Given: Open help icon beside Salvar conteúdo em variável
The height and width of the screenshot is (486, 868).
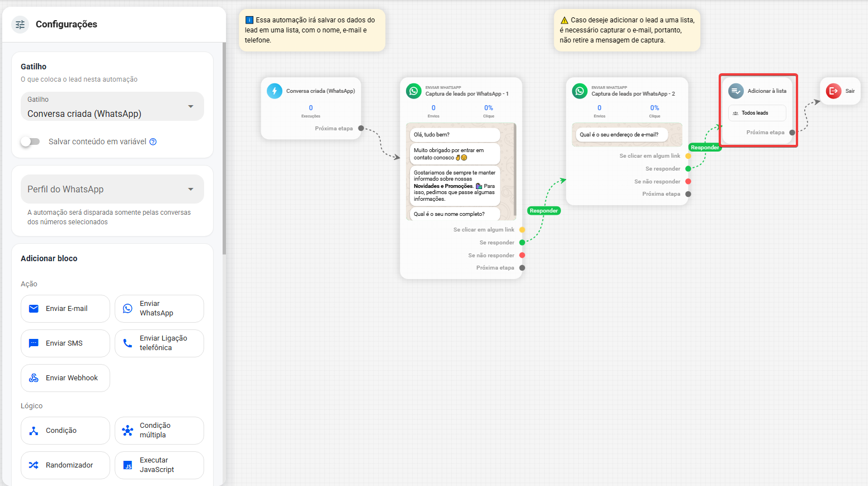Looking at the screenshot, I should (x=153, y=142).
